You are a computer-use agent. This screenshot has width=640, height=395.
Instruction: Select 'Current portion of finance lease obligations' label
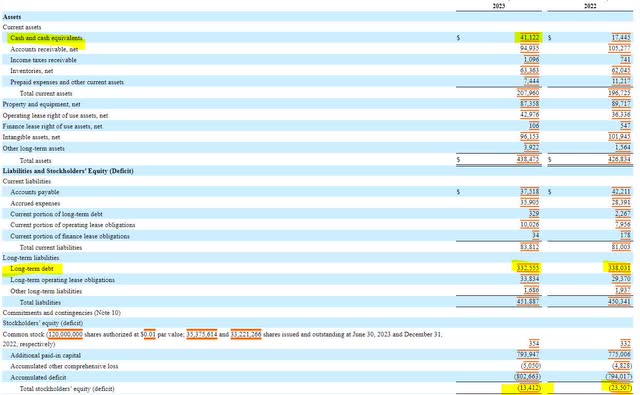[70, 236]
